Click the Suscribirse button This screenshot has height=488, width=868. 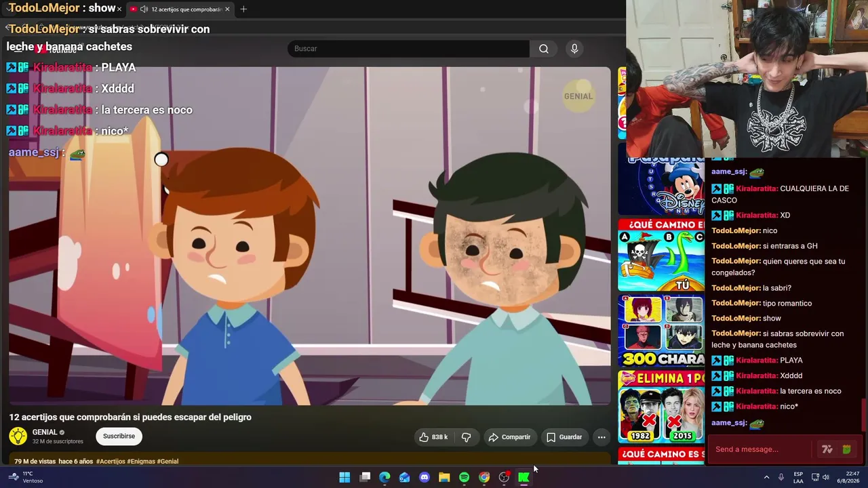[119, 436]
